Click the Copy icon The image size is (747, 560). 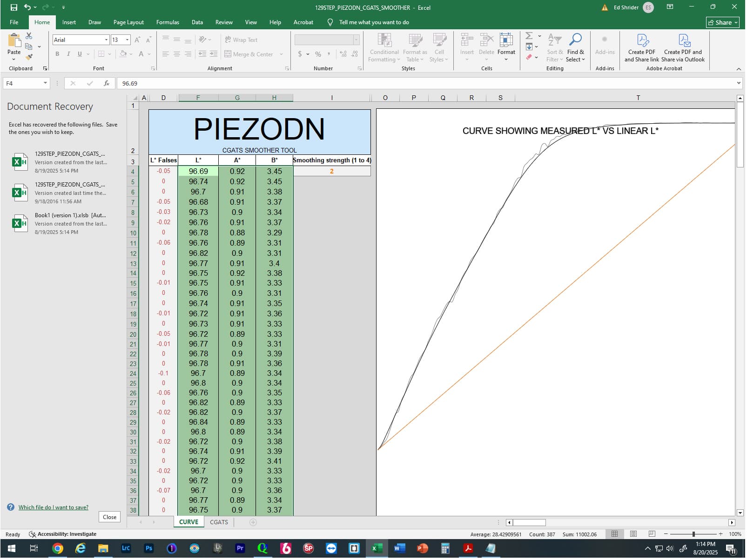point(29,47)
